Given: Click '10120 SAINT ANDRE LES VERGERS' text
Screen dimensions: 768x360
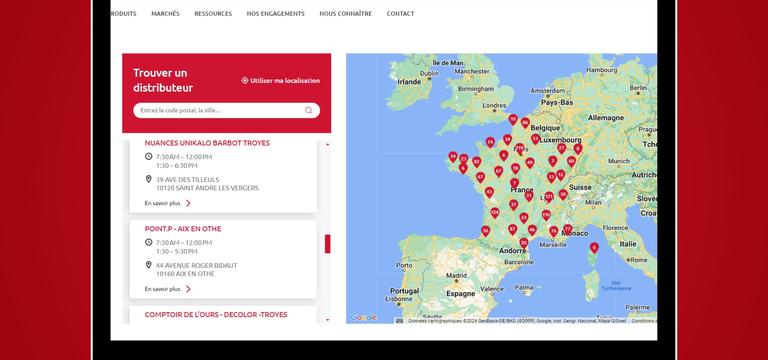Looking at the screenshot, I should point(207,188).
